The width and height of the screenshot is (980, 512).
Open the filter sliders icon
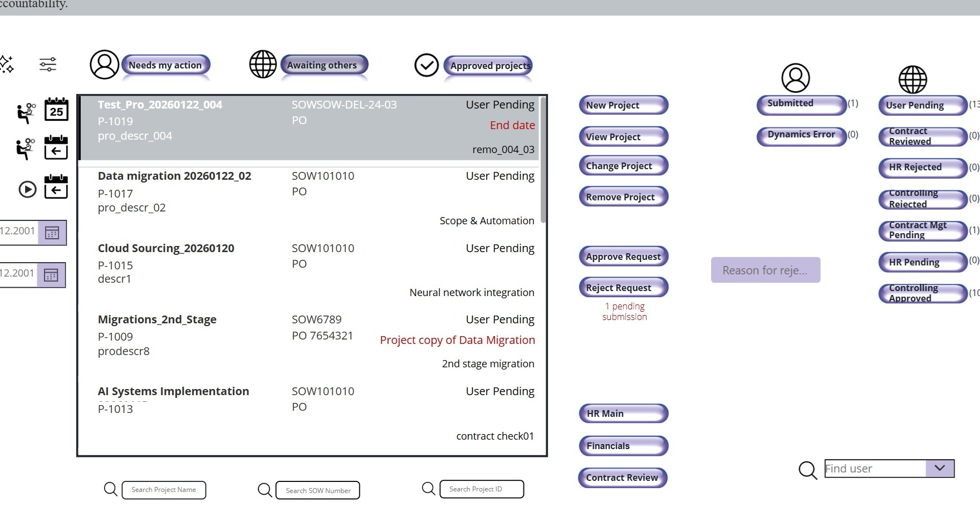click(48, 65)
